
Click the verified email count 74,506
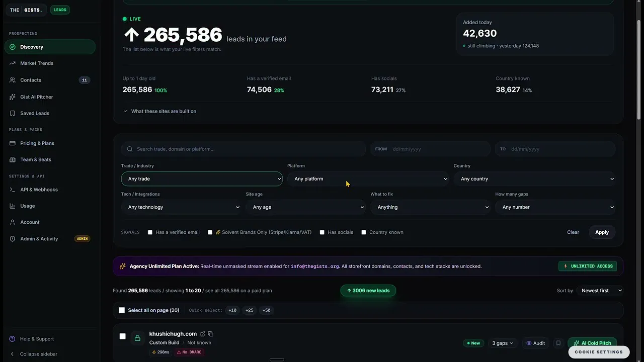tap(259, 89)
